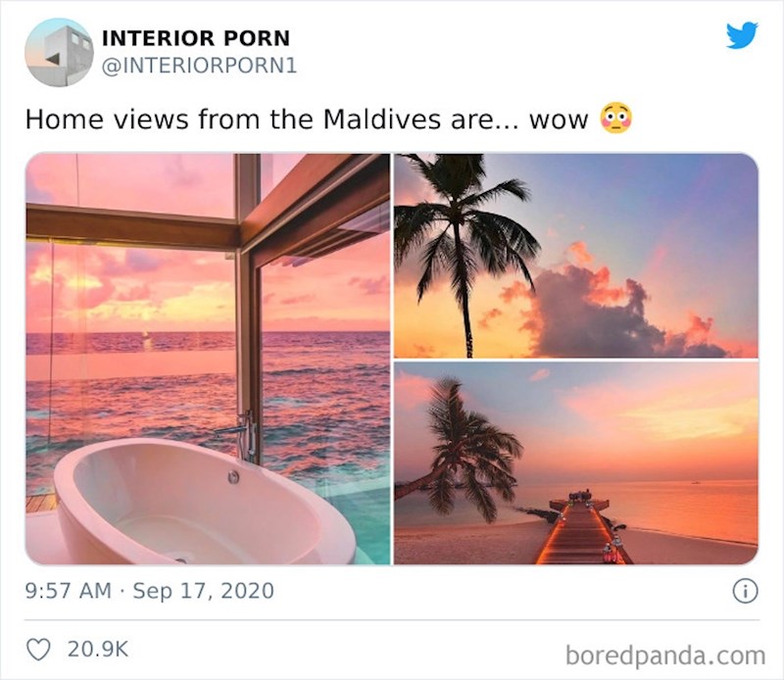Open the INTERIOR PORN display name
Image resolution: width=784 pixels, height=680 pixels.
pyautogui.click(x=196, y=38)
